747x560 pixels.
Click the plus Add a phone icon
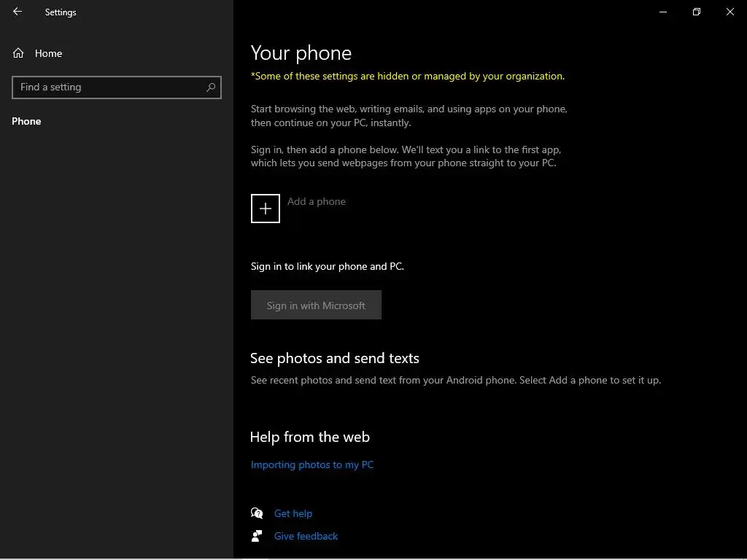tap(266, 208)
